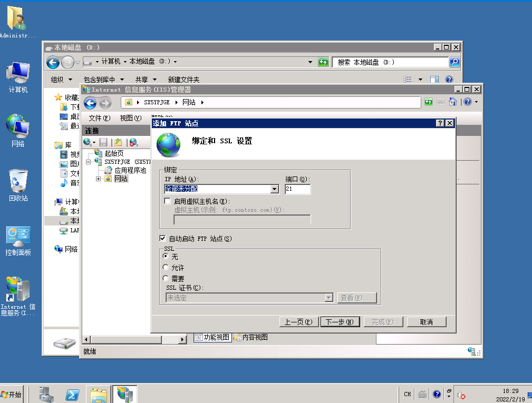Click 新建文件夹 in Explorer toolbar
This screenshot has height=403, width=532.
(183, 80)
